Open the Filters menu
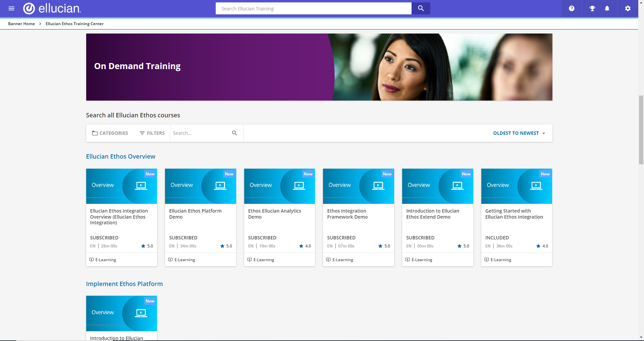This screenshot has width=644, height=341. coord(152,133)
